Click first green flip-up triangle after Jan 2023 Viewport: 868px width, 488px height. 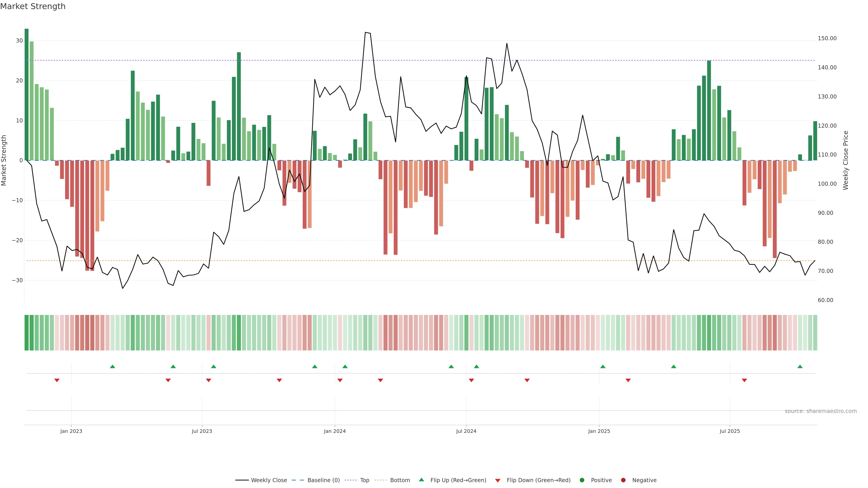click(x=113, y=366)
